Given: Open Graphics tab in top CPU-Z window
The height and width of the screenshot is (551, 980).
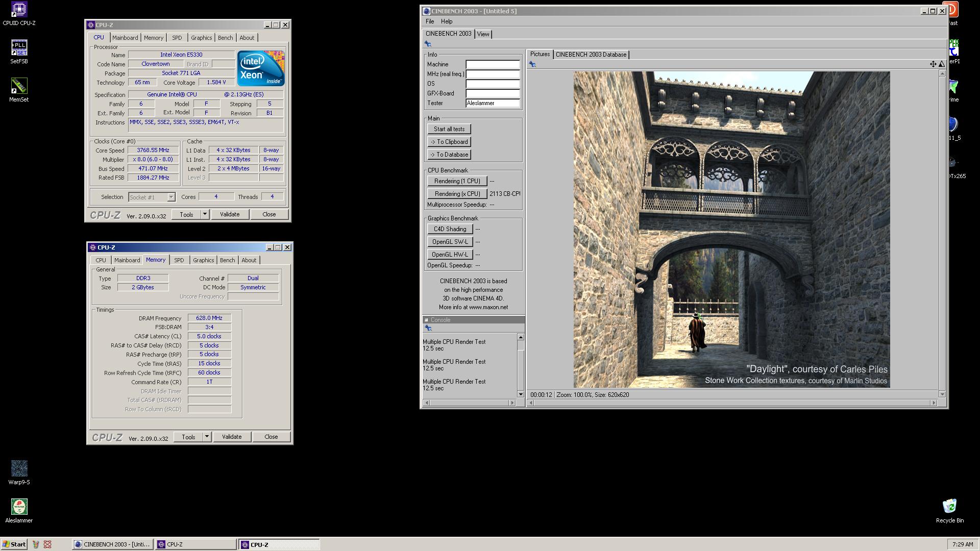Looking at the screenshot, I should (x=201, y=38).
